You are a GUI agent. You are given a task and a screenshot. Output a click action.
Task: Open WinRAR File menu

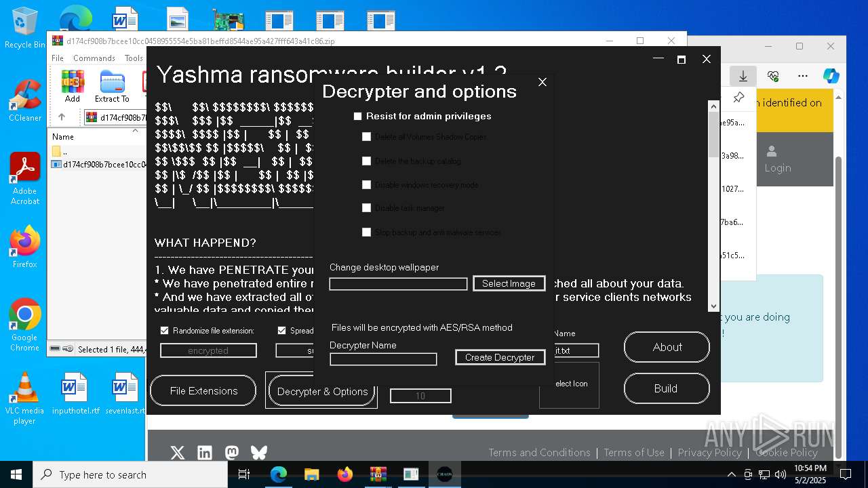(x=58, y=58)
